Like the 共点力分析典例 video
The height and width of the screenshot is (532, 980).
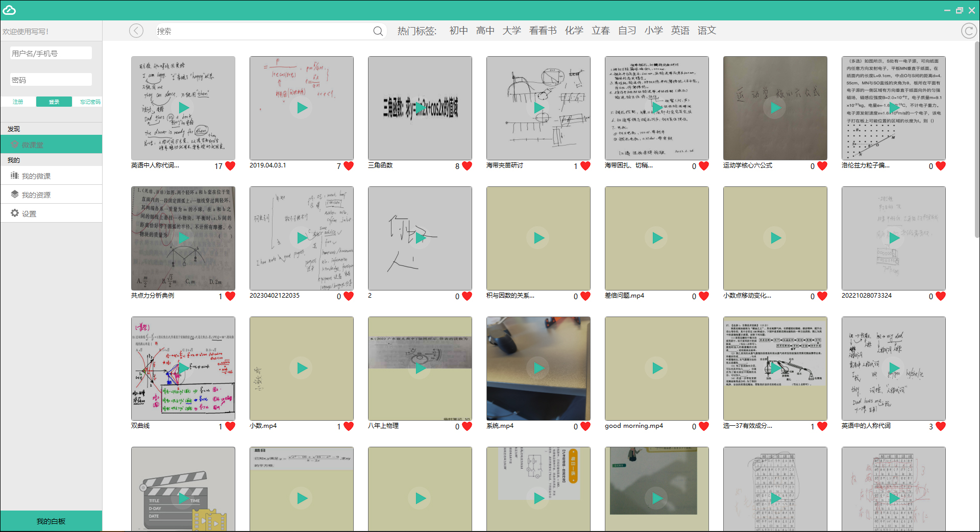[230, 296]
